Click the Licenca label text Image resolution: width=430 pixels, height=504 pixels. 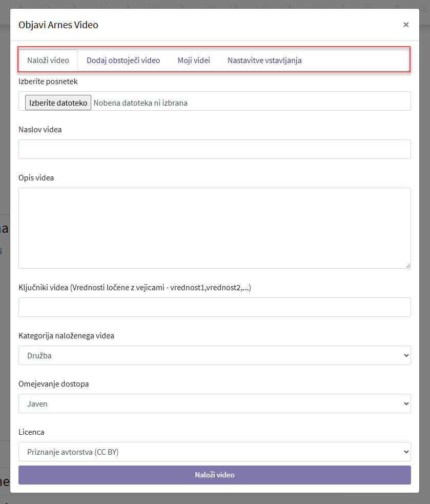click(x=31, y=432)
